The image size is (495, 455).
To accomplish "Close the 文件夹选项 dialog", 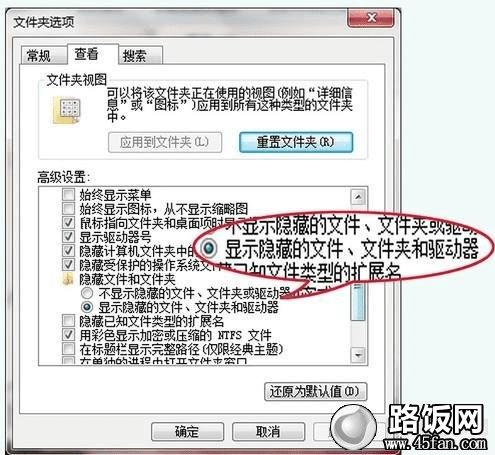I will (x=371, y=17).
